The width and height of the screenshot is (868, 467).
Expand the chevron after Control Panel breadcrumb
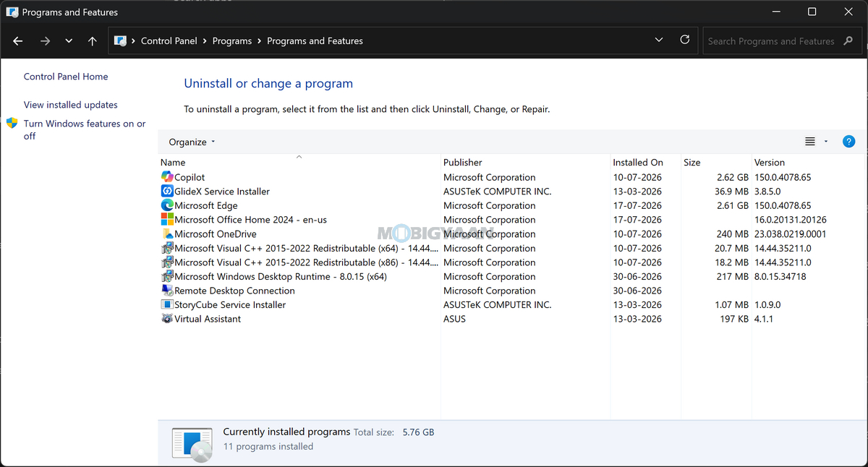tap(205, 41)
